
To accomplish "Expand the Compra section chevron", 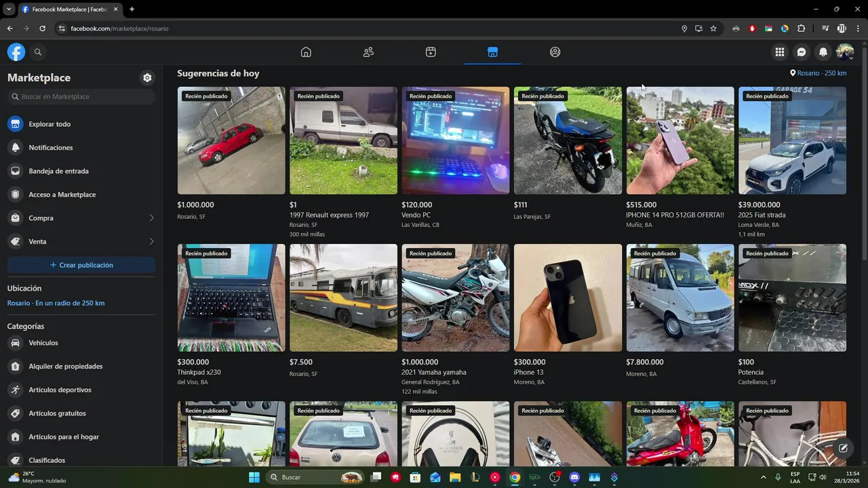I will pos(151,218).
